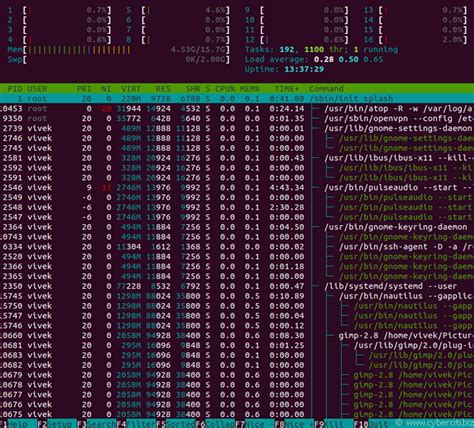
Task: Sort by the SHR column header
Action: click(193, 89)
